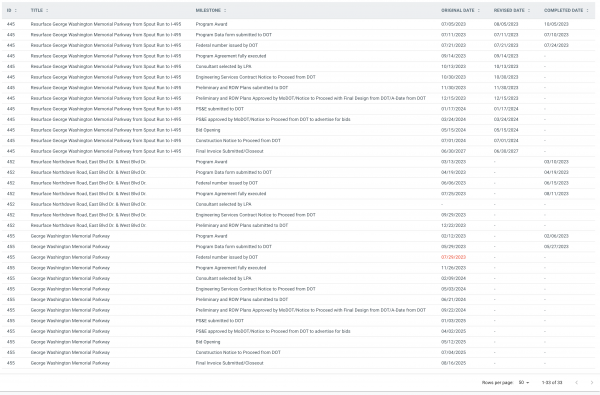
Task: Click the Northdown Road title in Program Award row
Action: [x=88, y=162]
